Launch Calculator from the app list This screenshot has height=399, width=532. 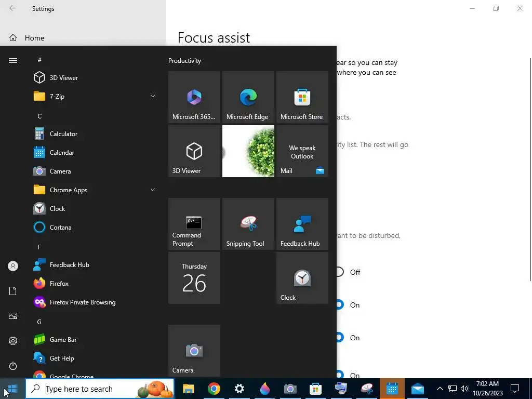(x=95, y=134)
